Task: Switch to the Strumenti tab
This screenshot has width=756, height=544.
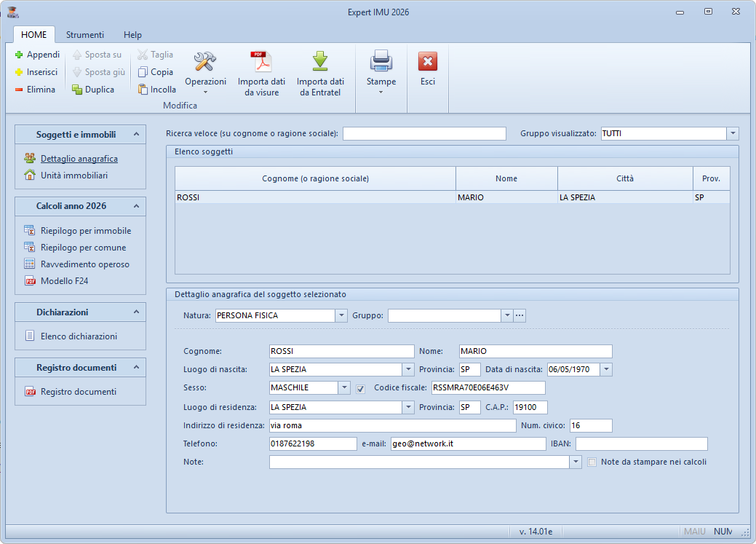Action: coord(85,34)
